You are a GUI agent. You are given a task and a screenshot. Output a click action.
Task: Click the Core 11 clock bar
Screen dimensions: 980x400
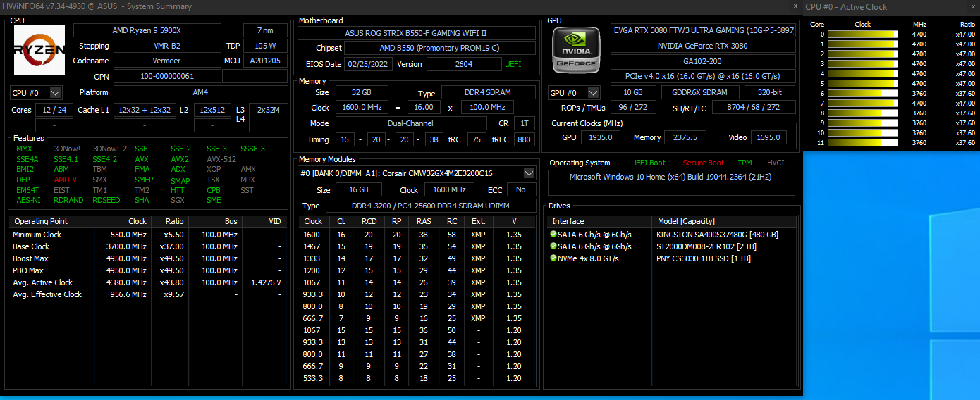click(863, 142)
